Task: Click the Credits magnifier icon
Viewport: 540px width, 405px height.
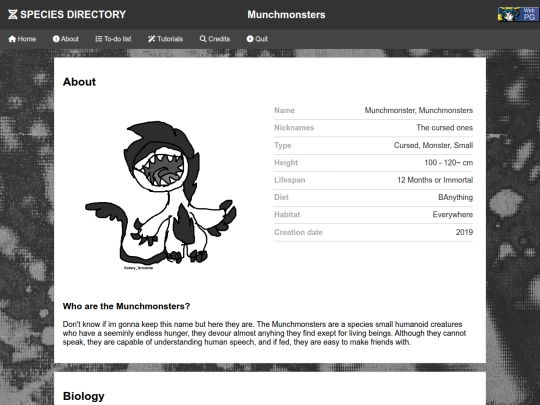Action: pyautogui.click(x=203, y=39)
